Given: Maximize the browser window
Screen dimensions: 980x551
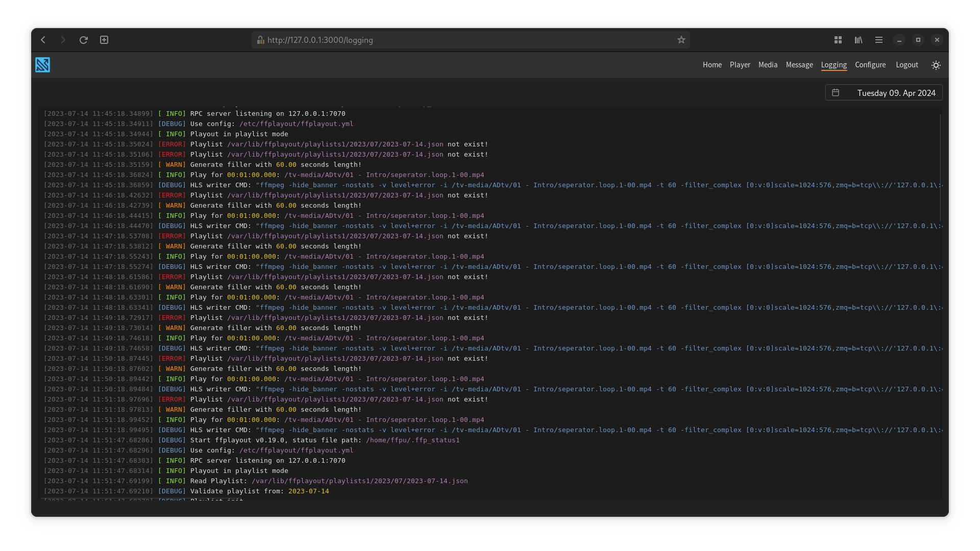Looking at the screenshot, I should tap(918, 40).
